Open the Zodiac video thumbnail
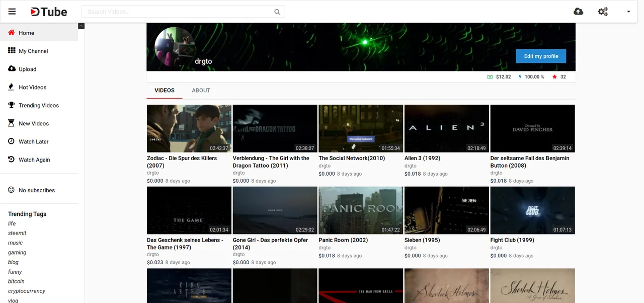 [x=189, y=128]
